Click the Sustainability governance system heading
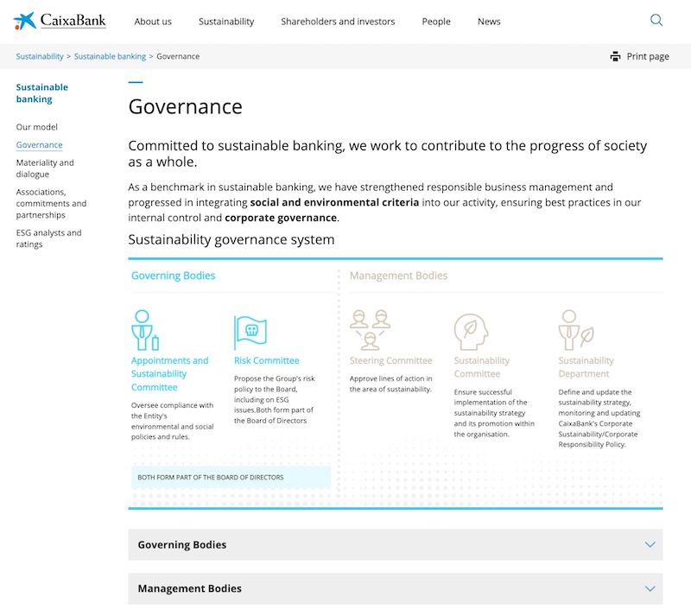The image size is (691, 616). click(231, 240)
